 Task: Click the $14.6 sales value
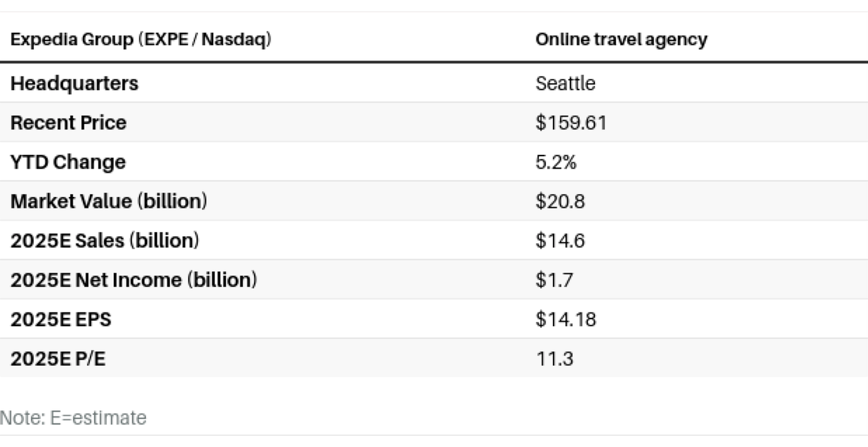559,240
